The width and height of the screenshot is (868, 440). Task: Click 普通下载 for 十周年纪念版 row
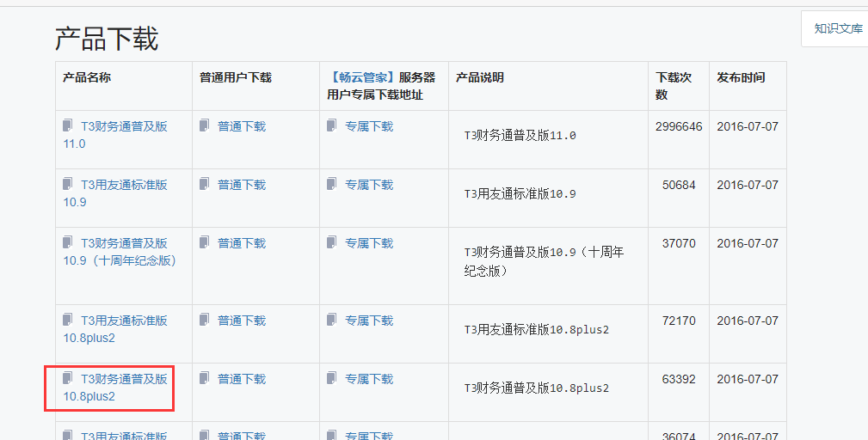(x=242, y=244)
